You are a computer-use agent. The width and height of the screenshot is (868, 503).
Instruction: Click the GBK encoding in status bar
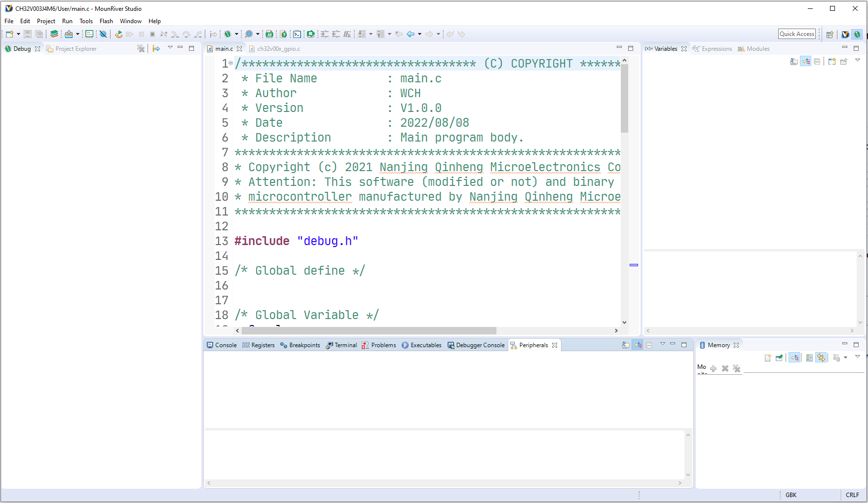[x=791, y=495]
